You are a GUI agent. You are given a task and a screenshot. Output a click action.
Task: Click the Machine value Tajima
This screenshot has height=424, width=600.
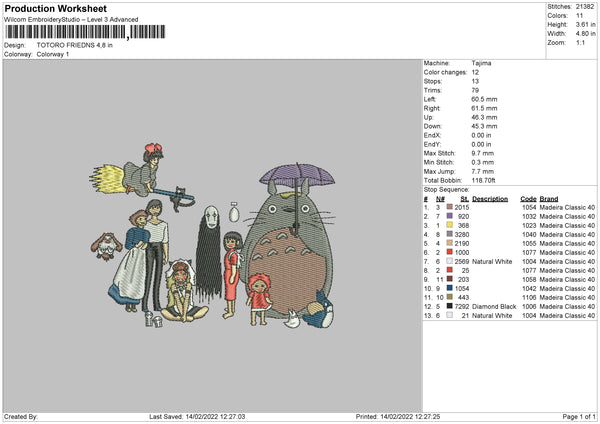[x=481, y=63]
